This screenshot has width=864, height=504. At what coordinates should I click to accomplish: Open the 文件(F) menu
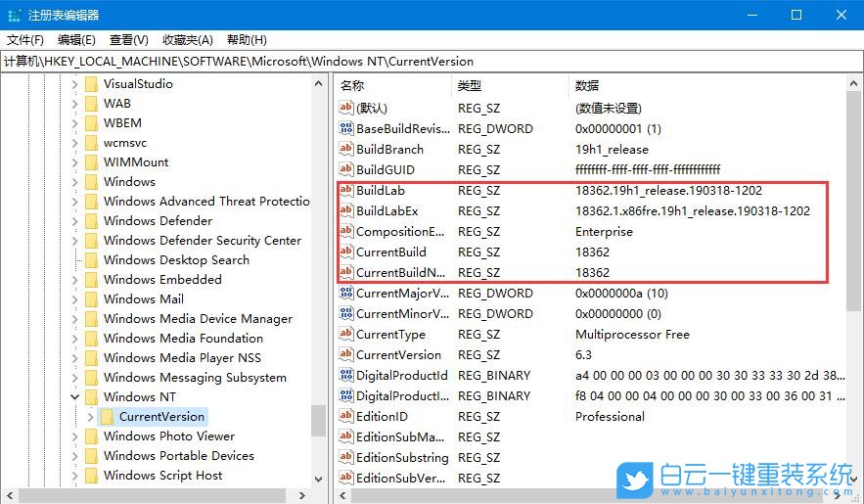click(24, 40)
